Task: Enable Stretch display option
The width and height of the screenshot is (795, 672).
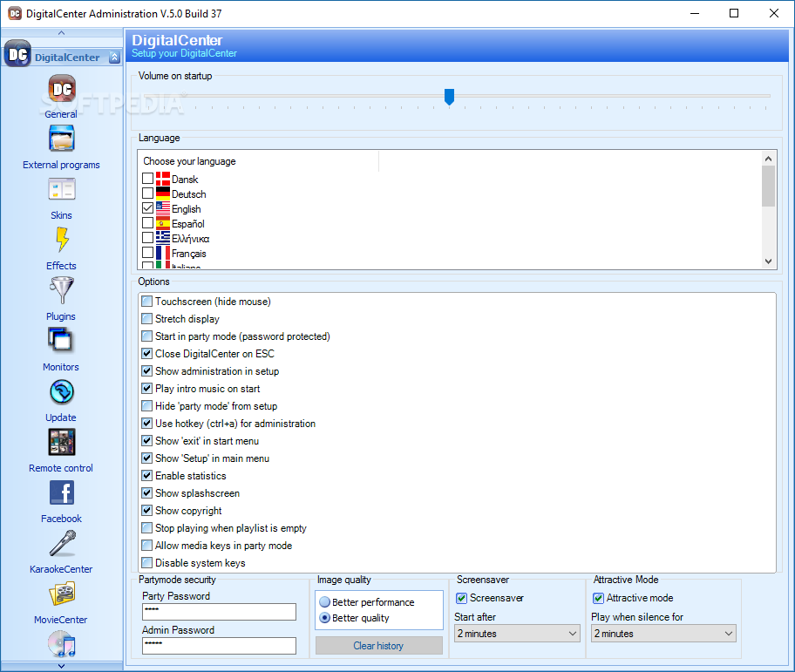Action: 147,318
